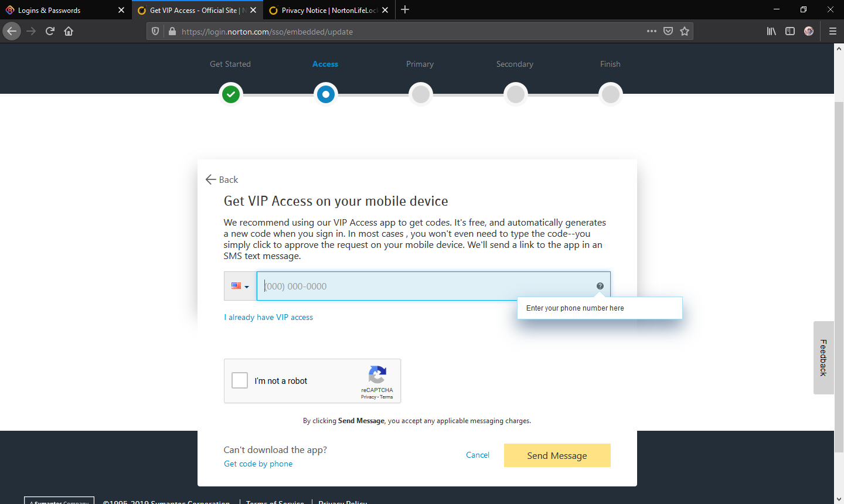
Task: Click the phone number help question icon
Action: pos(600,286)
